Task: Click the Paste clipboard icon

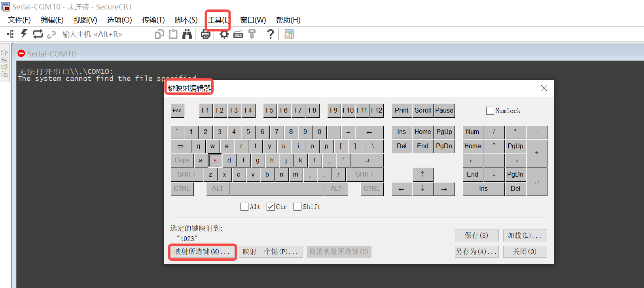Action: [x=173, y=34]
